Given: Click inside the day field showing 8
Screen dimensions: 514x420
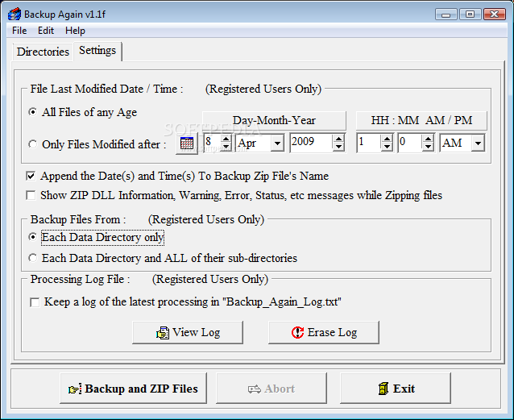Looking at the screenshot, I should pyautogui.click(x=213, y=143).
